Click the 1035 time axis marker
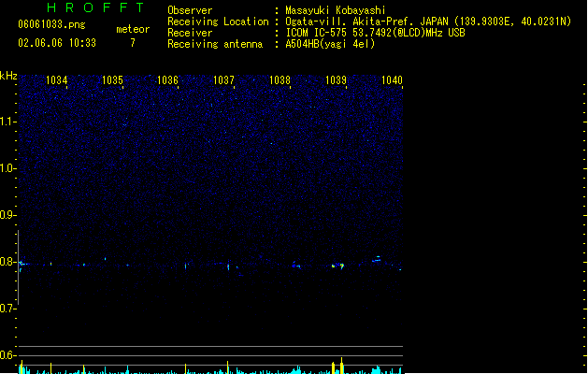 112,80
